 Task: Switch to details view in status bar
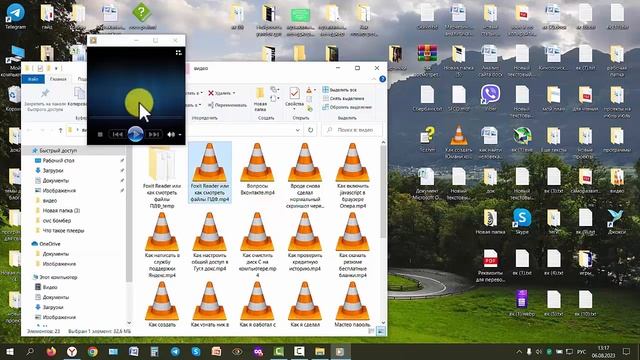click(x=371, y=331)
